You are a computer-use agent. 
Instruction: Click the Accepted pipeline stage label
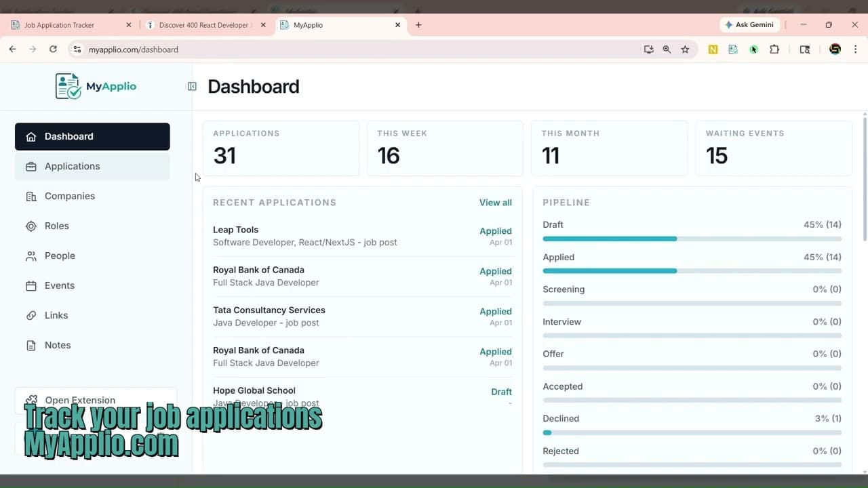click(562, 386)
